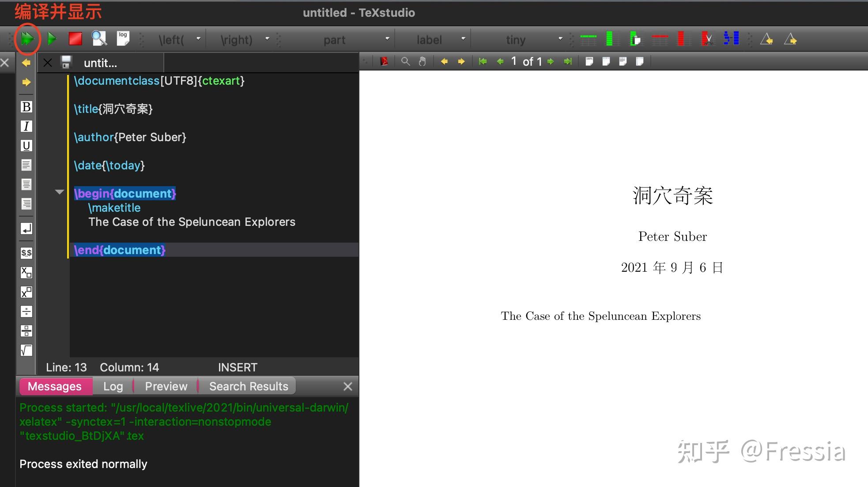Toggle bold formatting in the left sidebar
868x487 pixels.
point(26,107)
